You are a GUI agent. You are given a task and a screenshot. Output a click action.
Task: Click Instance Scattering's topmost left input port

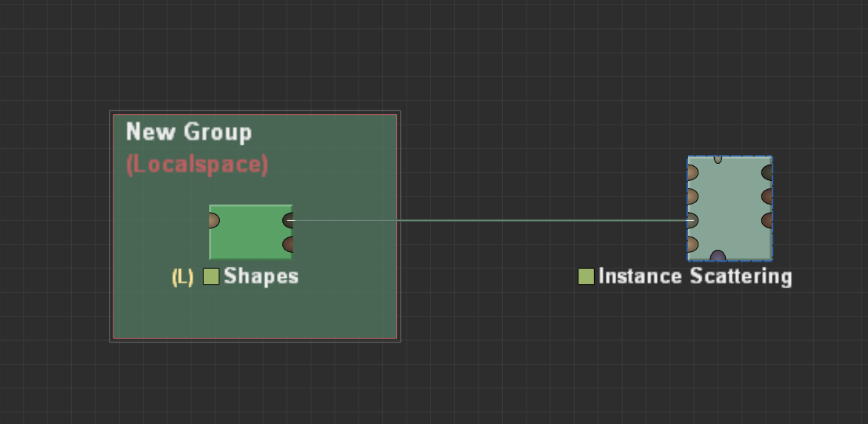pyautogui.click(x=692, y=173)
